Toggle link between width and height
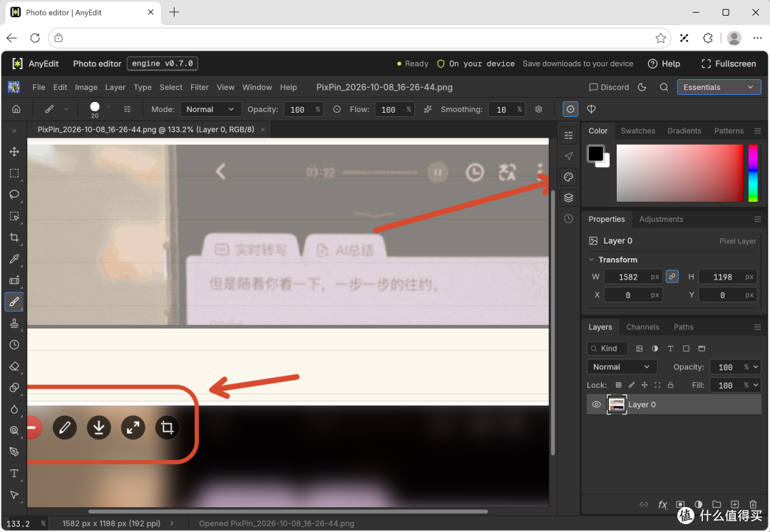This screenshot has width=770, height=532. tap(672, 277)
